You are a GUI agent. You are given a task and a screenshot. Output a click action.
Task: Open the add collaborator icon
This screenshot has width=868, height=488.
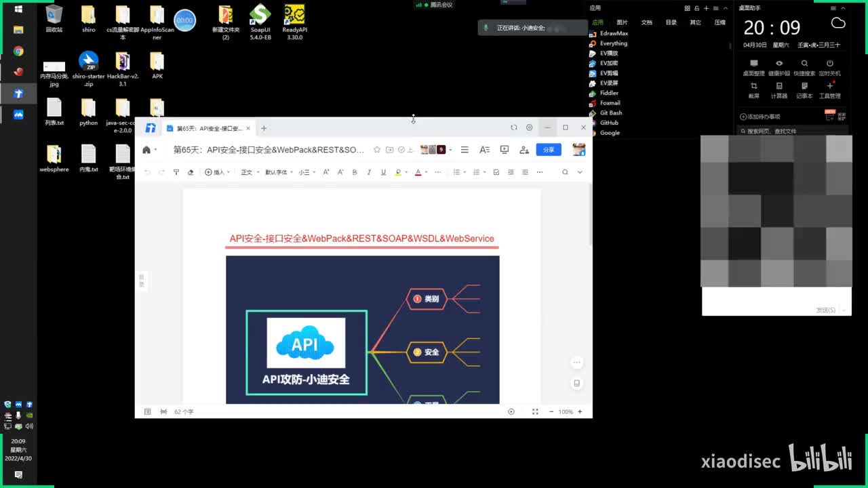[x=524, y=150]
